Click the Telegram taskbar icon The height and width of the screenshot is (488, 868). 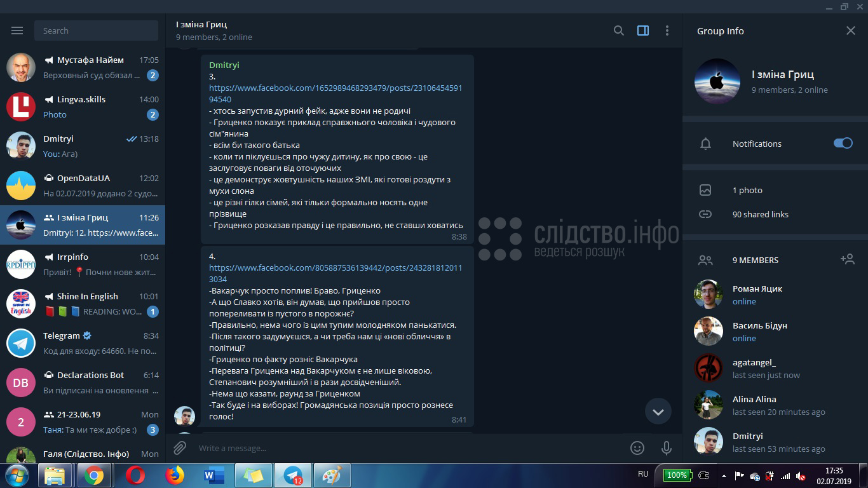(293, 475)
